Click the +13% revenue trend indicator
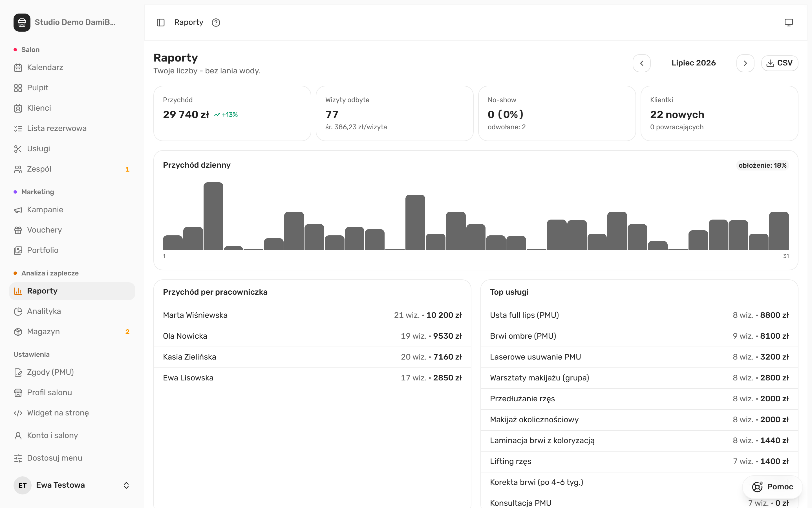812x508 pixels. (x=226, y=115)
